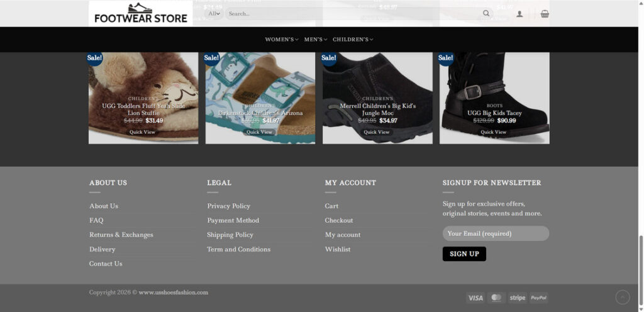Open the Men's navigation menu
Screen dimensions: 644x312
(316, 40)
